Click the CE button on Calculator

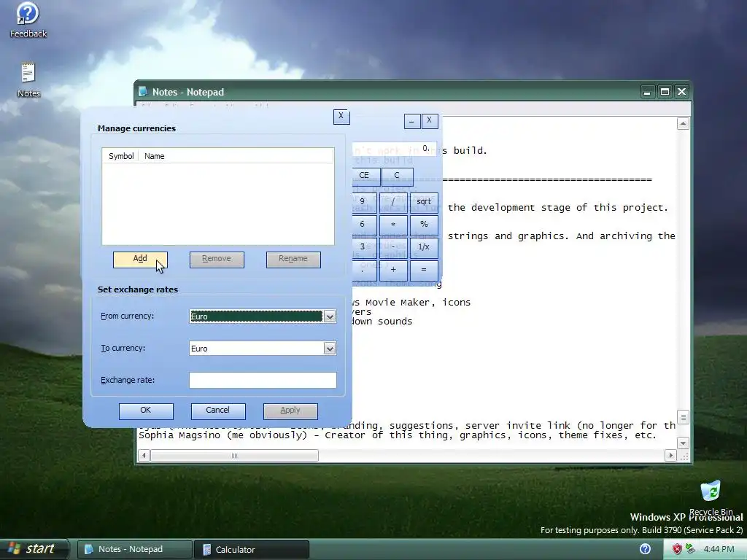tap(365, 176)
